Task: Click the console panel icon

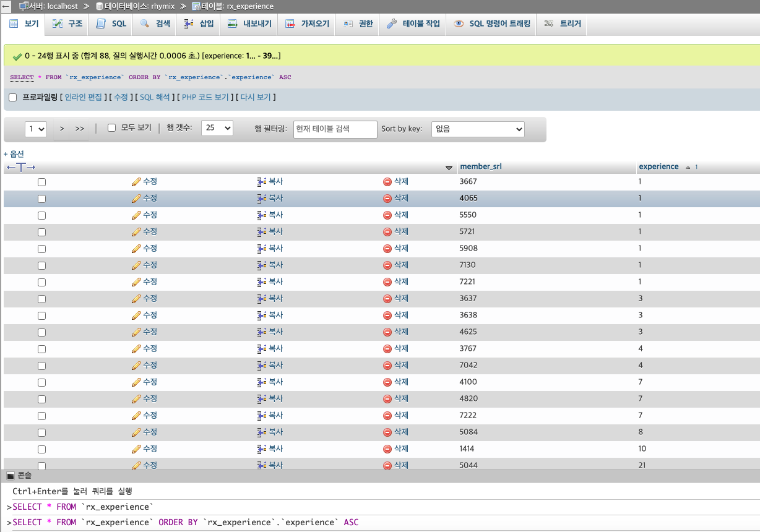Action: point(10,476)
